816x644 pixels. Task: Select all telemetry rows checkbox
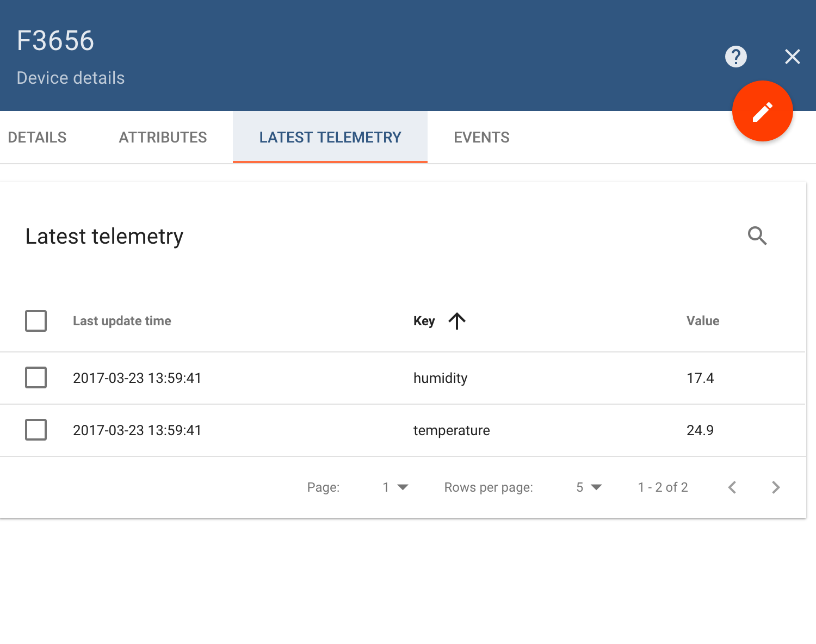point(36,321)
